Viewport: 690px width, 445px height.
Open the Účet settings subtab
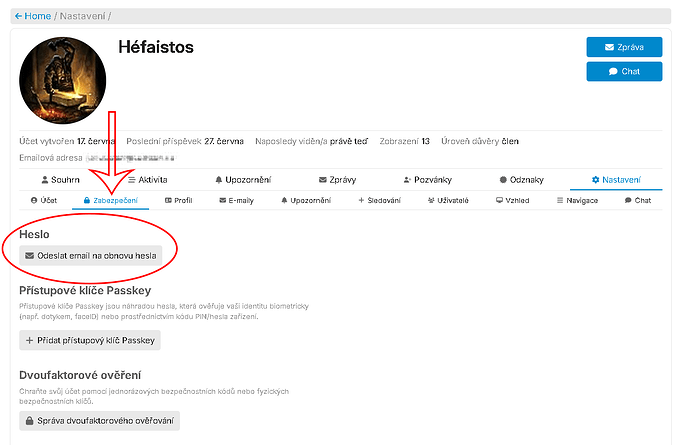43,201
